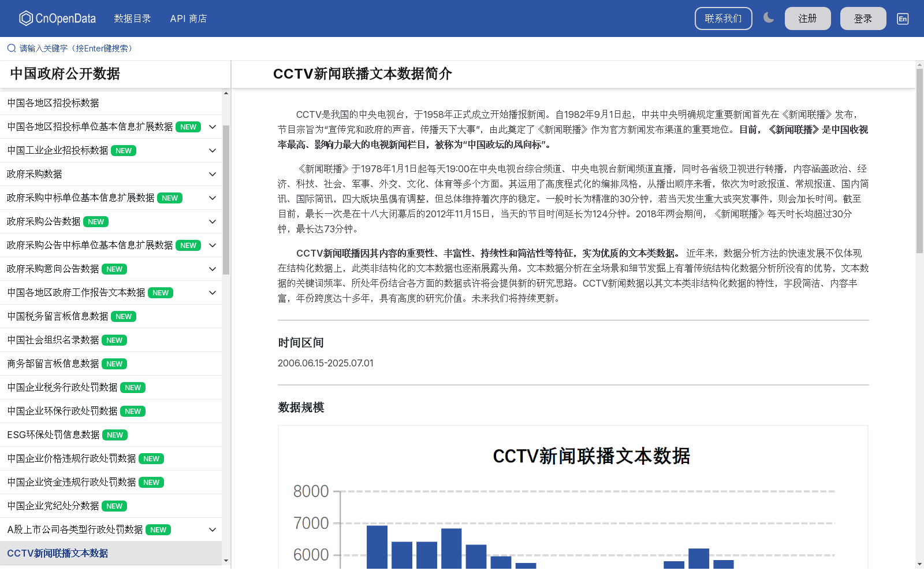Click the tallest blue bar in chart
This screenshot has width=924, height=578.
(x=377, y=547)
